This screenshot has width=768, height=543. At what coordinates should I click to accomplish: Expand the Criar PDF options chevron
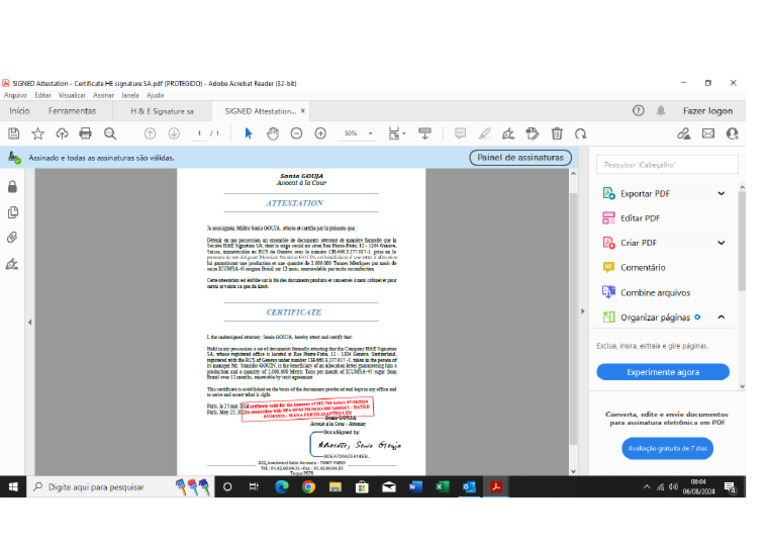(x=721, y=243)
